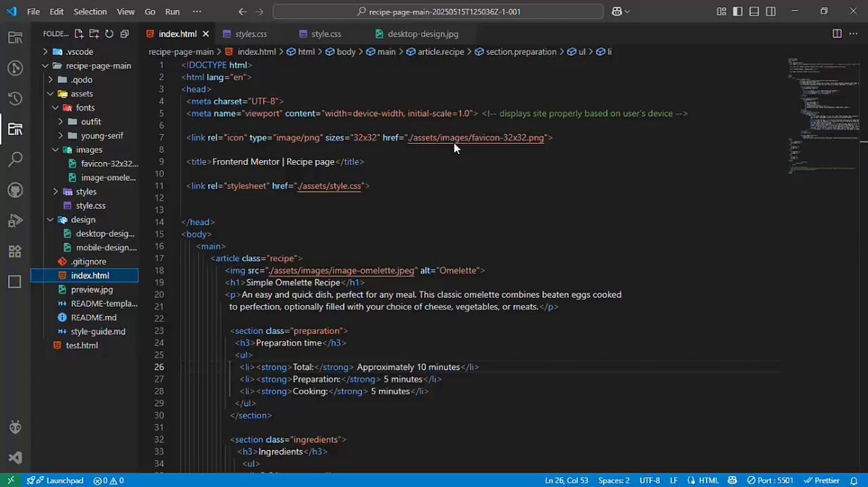This screenshot has height=487, width=868.
Task: Open the File menu
Action: point(33,12)
